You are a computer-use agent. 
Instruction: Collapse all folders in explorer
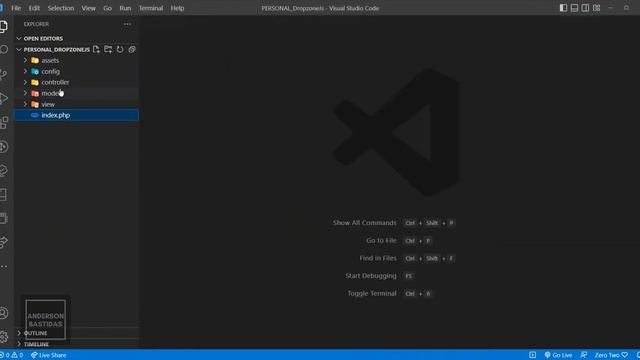point(132,49)
